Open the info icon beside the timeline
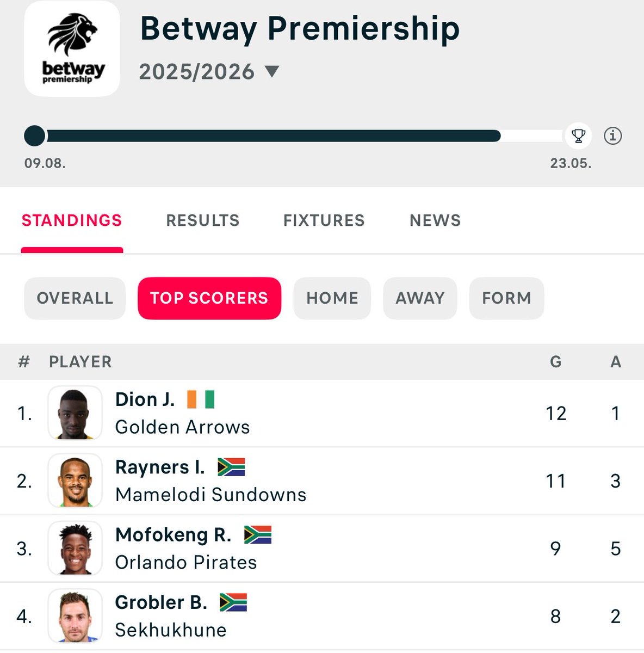The width and height of the screenshot is (644, 653). click(x=613, y=135)
